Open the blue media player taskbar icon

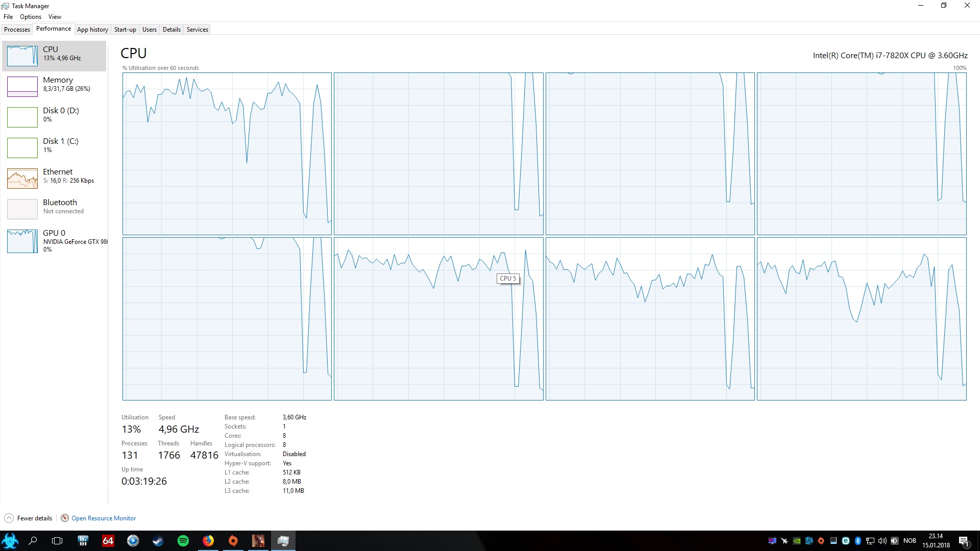coord(133,541)
